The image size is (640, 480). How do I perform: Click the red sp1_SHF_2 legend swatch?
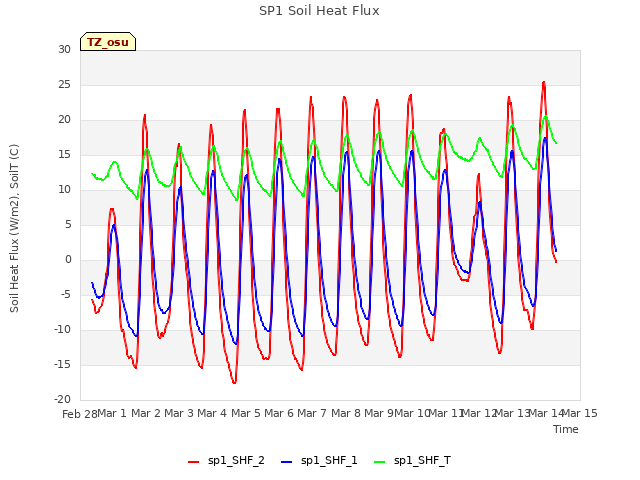pyautogui.click(x=193, y=462)
